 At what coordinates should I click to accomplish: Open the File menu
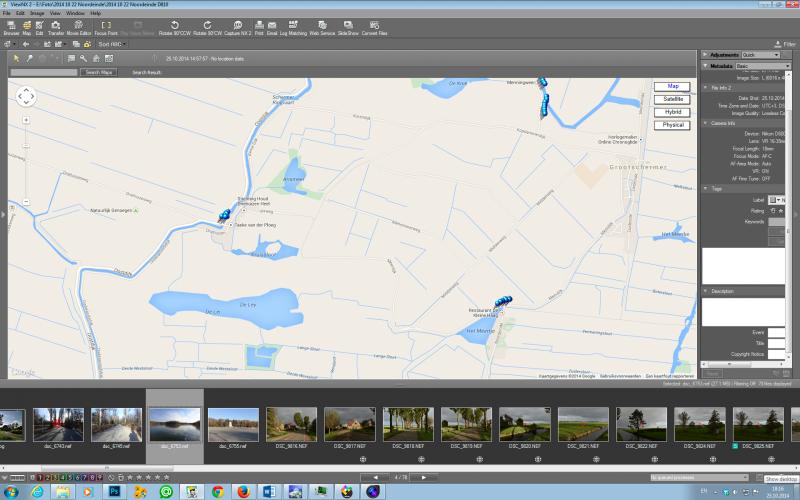click(x=6, y=13)
